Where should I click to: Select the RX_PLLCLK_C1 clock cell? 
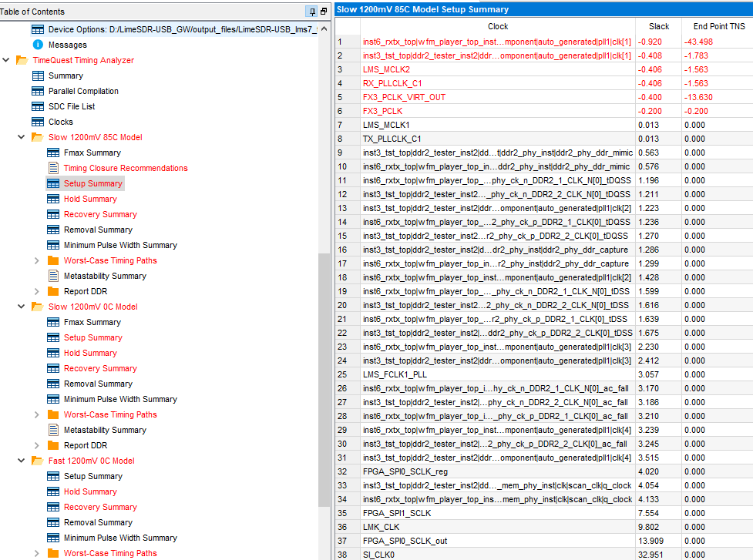click(498, 83)
